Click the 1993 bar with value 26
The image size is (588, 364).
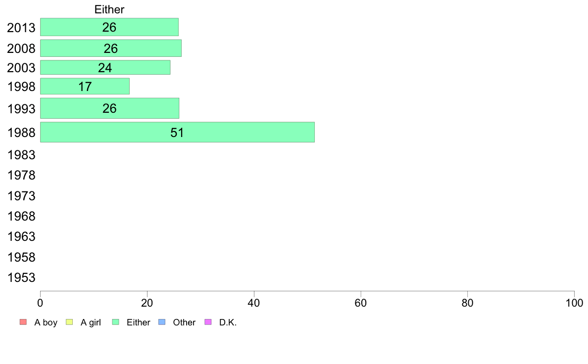pyautogui.click(x=109, y=108)
